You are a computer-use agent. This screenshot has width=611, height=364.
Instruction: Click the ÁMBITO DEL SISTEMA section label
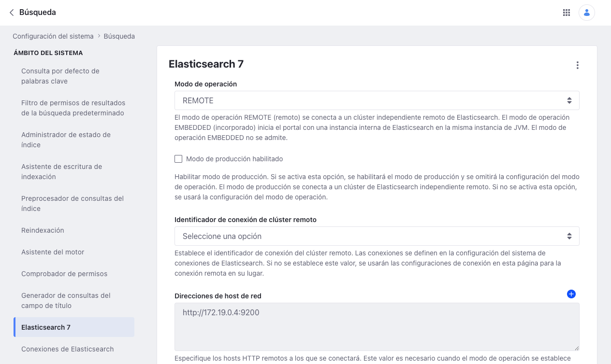pos(48,53)
